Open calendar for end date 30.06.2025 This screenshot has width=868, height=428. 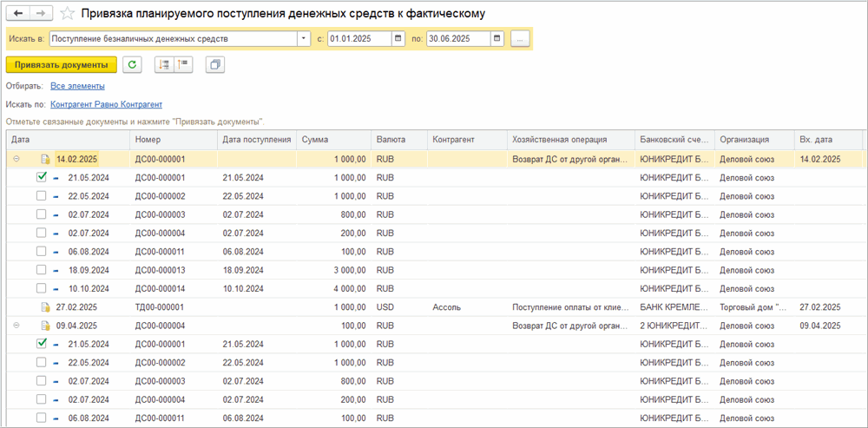(x=497, y=39)
